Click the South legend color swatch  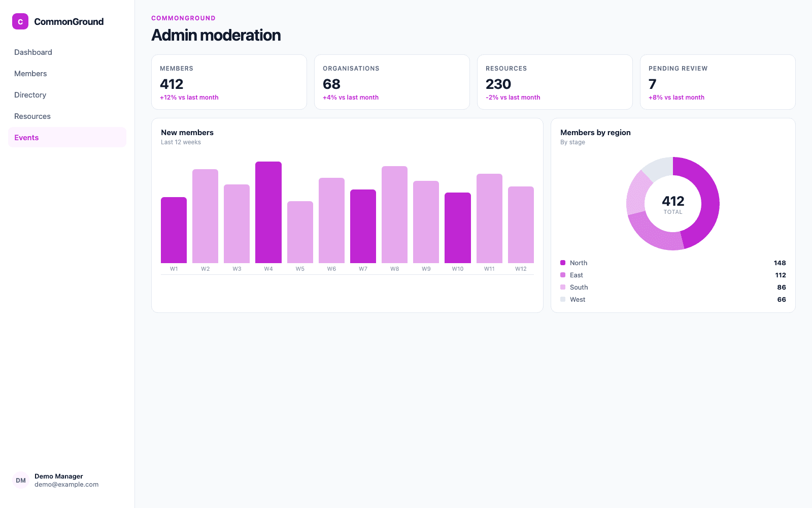[563, 287]
